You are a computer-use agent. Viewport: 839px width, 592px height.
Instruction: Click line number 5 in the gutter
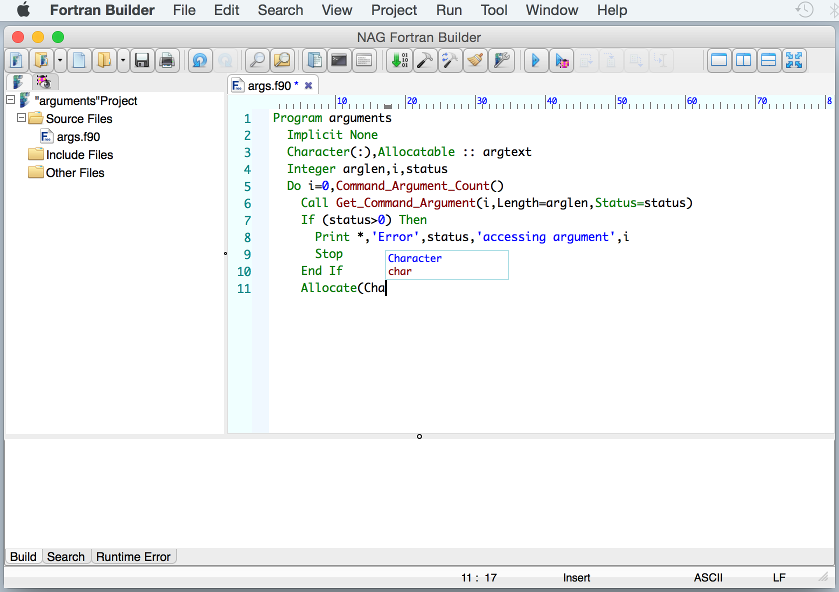pos(247,186)
